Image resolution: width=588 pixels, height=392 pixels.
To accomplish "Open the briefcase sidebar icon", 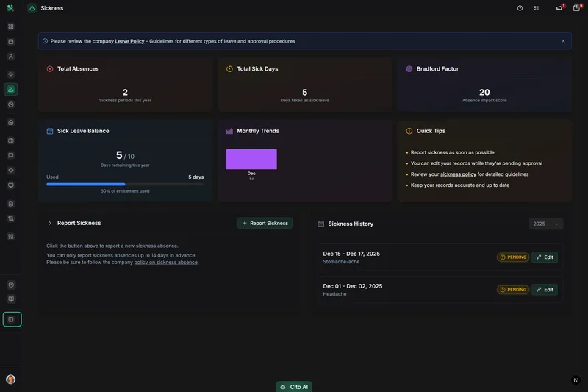I will 11,140.
